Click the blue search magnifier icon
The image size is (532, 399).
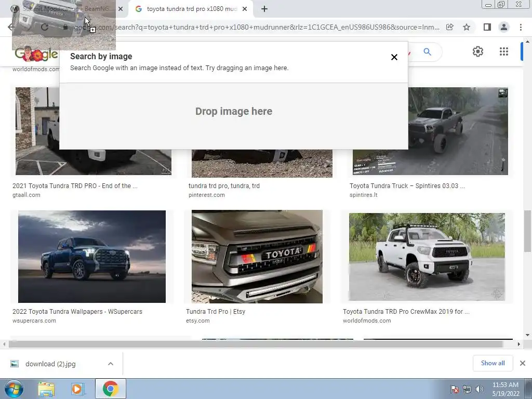point(427,52)
